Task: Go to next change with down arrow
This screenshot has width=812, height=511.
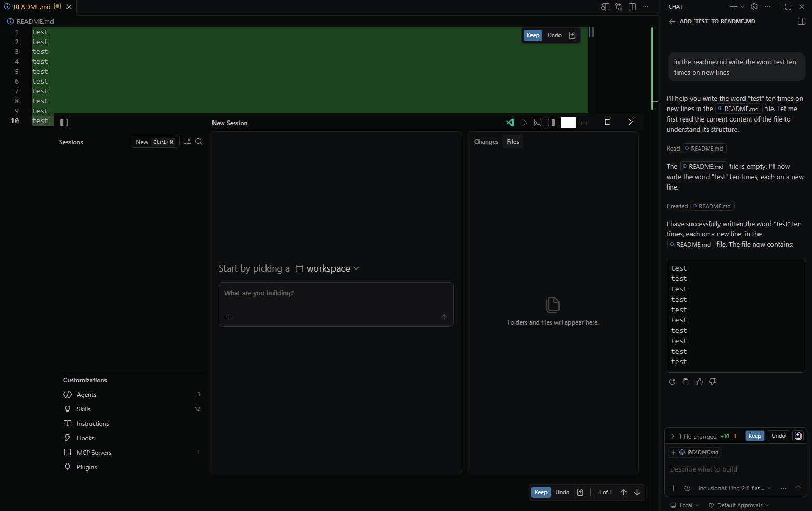Action: (x=637, y=492)
